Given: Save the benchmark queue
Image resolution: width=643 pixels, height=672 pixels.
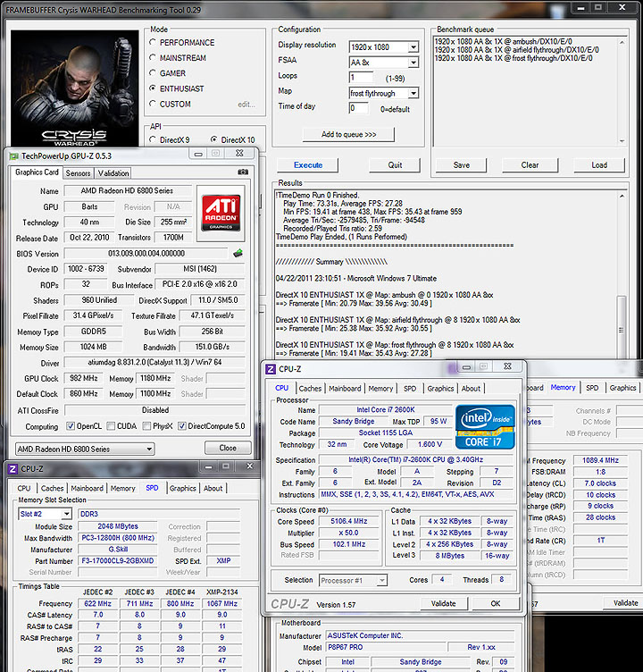Looking at the screenshot, I should [462, 165].
